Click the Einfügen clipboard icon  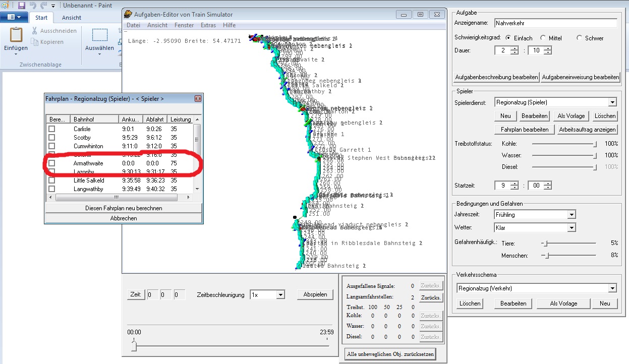coord(16,35)
